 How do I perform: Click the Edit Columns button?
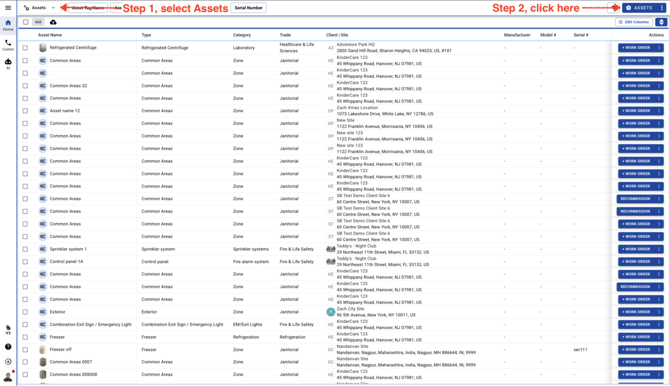click(634, 22)
